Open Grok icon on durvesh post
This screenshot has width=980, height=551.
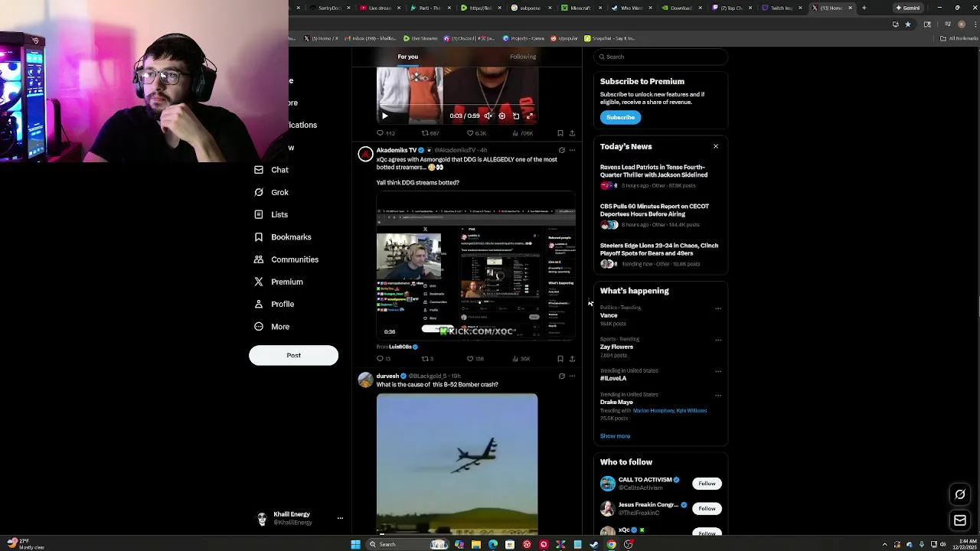561,377
